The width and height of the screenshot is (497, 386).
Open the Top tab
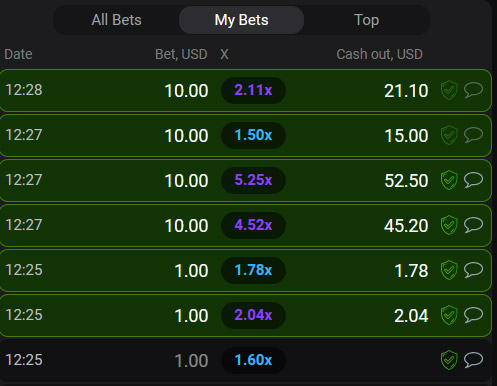point(366,20)
